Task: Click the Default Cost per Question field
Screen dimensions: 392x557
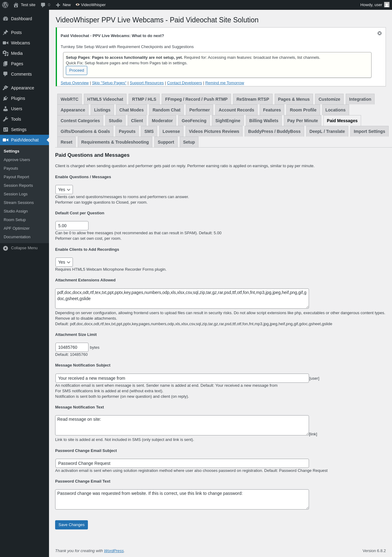Action: 72,226
